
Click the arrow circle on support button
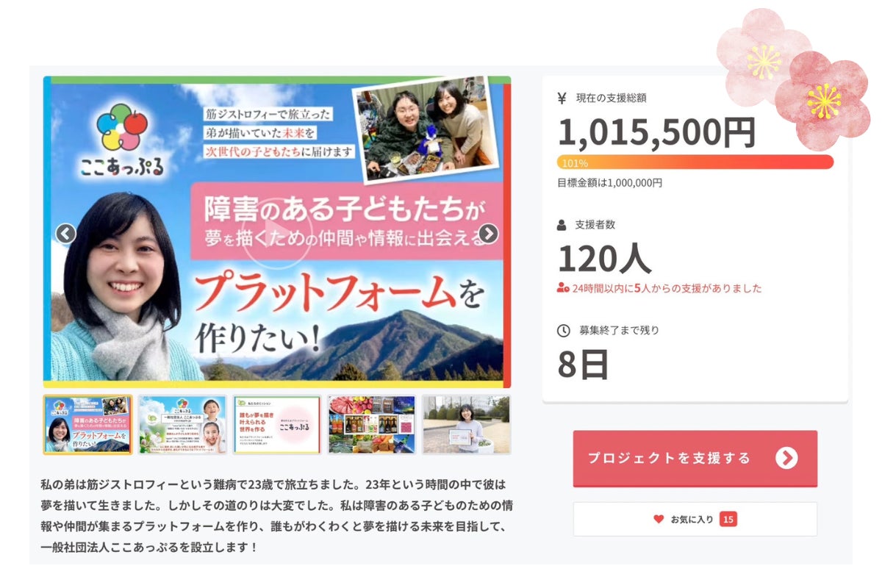(x=786, y=458)
